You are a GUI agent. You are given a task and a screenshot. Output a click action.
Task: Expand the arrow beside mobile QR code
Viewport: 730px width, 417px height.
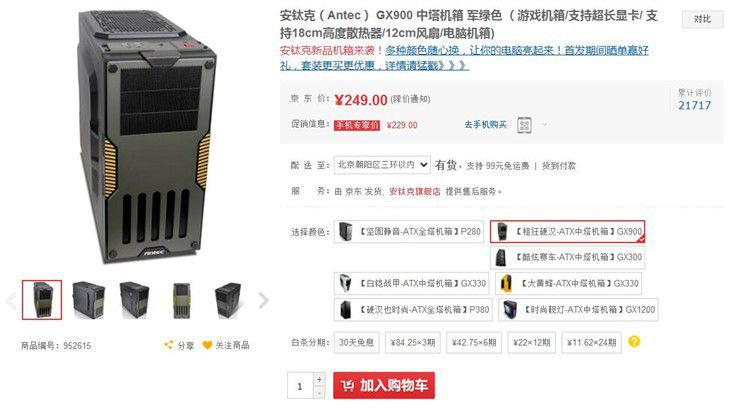pyautogui.click(x=544, y=124)
